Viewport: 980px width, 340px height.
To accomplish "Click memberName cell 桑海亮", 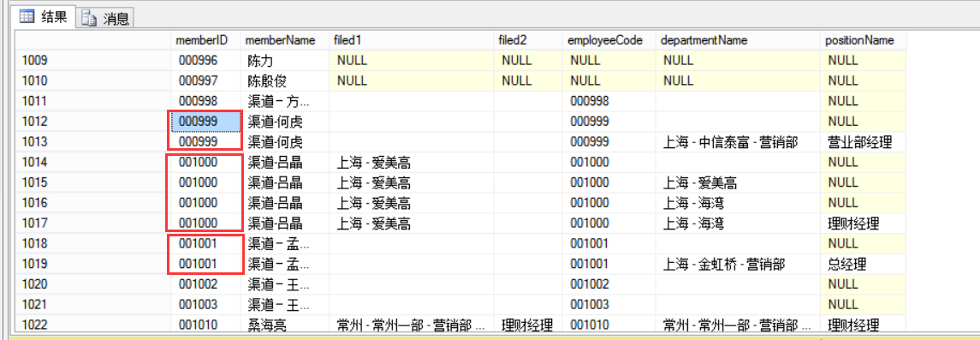I will pyautogui.click(x=284, y=325).
